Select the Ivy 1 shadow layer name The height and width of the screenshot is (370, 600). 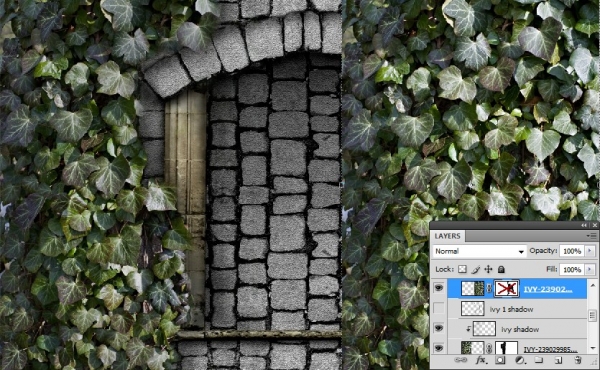[x=511, y=309]
